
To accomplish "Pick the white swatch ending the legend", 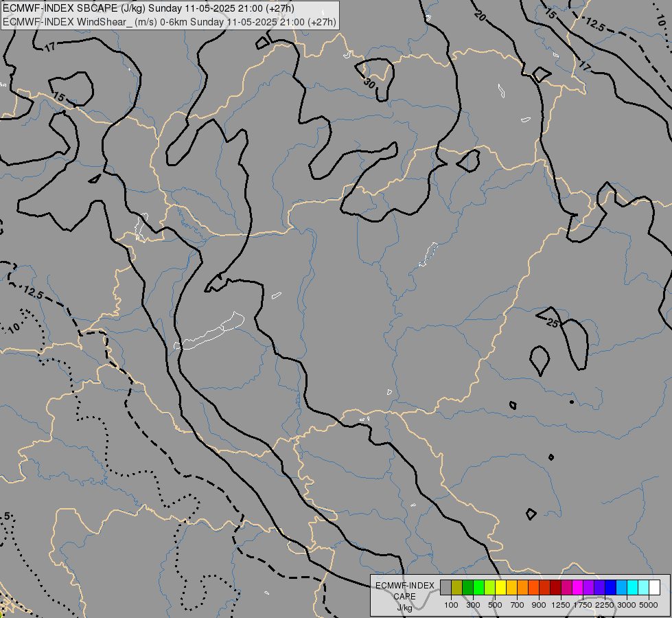I will [655, 588].
